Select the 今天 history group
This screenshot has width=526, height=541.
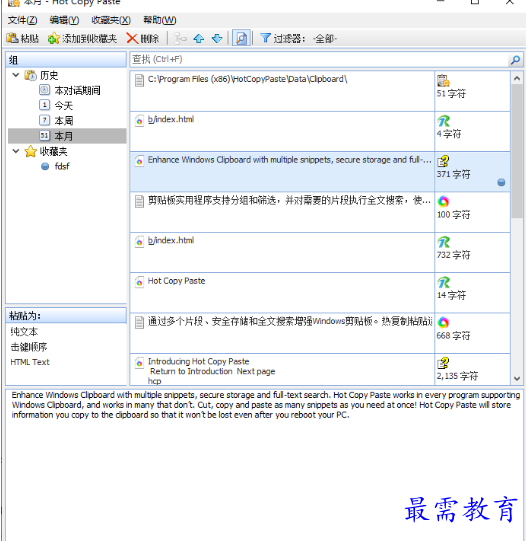63,105
